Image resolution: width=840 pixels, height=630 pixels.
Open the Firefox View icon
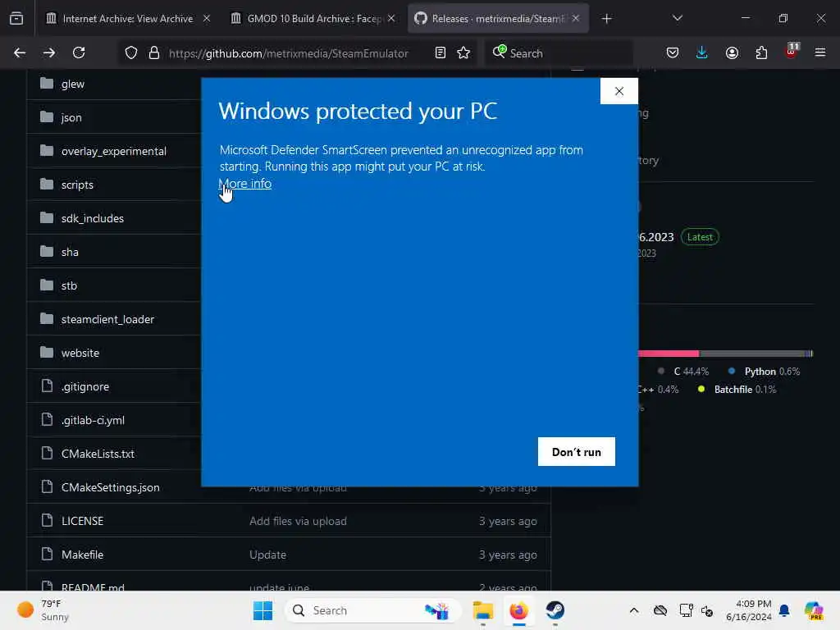(x=16, y=19)
